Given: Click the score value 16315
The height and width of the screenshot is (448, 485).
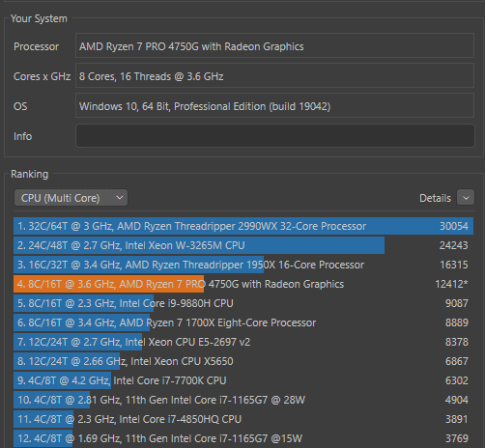Looking at the screenshot, I should (x=454, y=265).
